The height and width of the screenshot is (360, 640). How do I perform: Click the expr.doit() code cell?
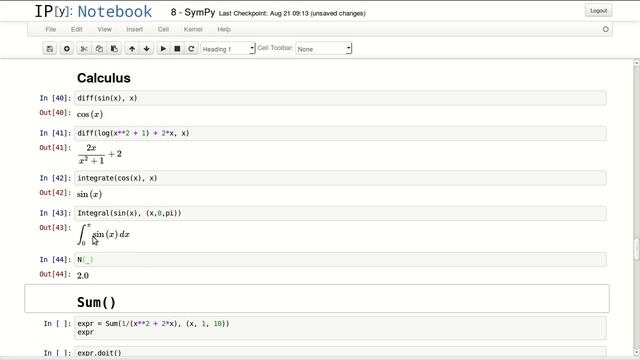tap(340, 353)
